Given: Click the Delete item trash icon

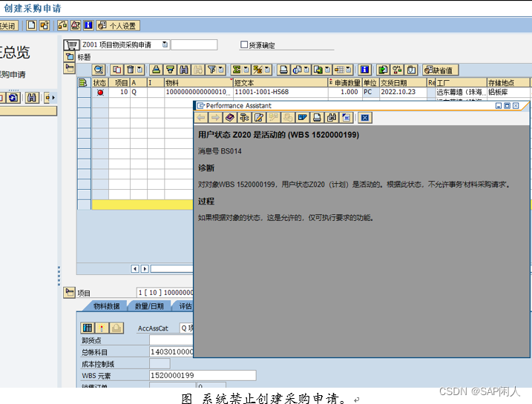Looking at the screenshot, I should point(130,70).
